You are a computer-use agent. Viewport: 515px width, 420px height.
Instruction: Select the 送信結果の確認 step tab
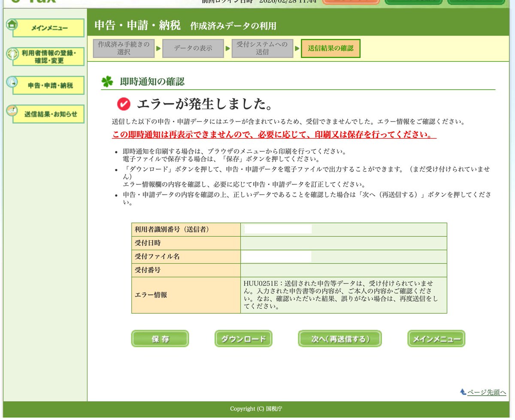pos(330,48)
